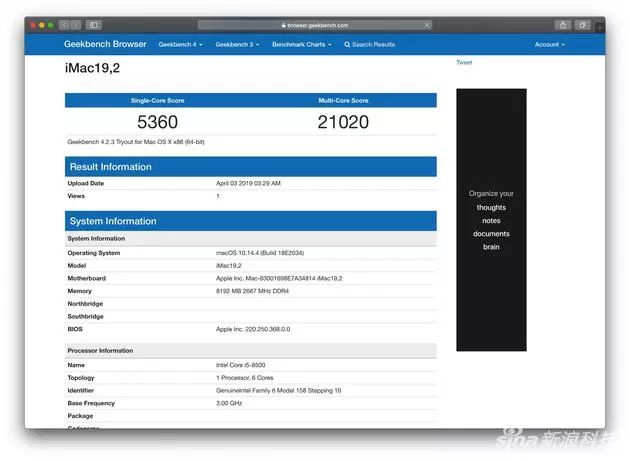
Task: Open the Benchmark Charts dropdown
Action: (302, 45)
